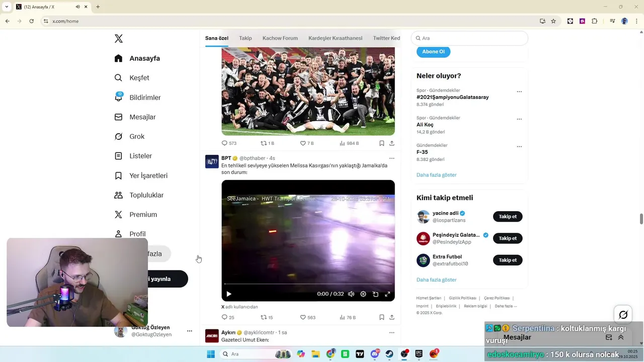Reload the browser page

click(31, 21)
